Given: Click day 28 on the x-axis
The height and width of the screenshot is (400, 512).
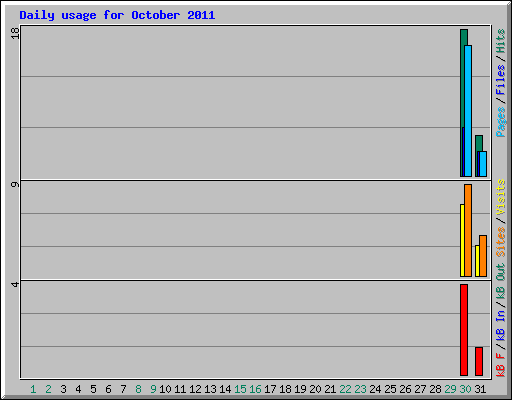Looking at the screenshot, I should pyautogui.click(x=435, y=389).
